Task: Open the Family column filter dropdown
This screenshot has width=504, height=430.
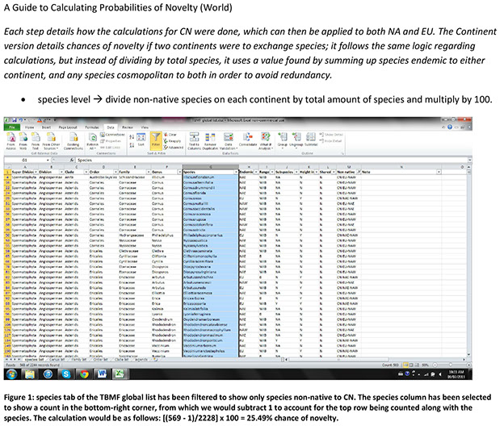Action: 149,172
